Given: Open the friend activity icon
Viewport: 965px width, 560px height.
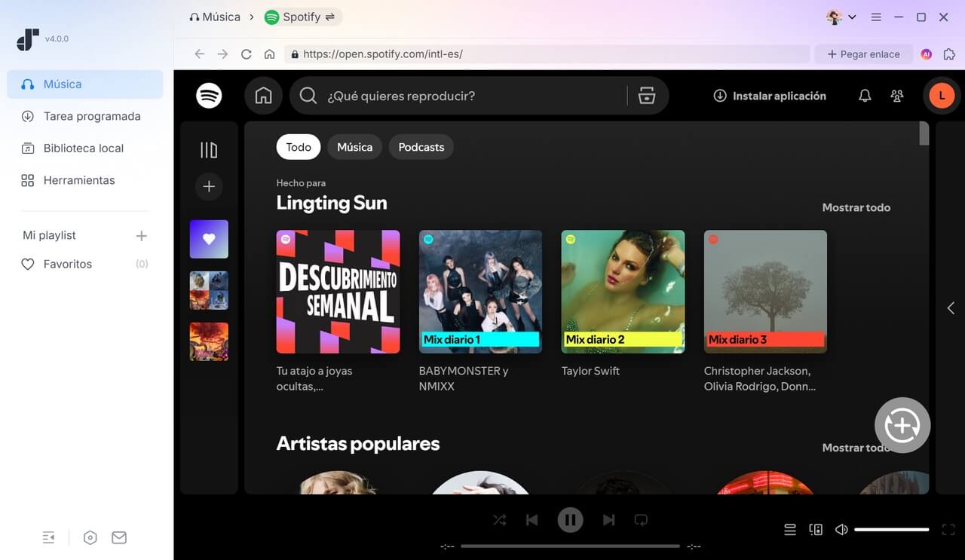Looking at the screenshot, I should pyautogui.click(x=896, y=96).
